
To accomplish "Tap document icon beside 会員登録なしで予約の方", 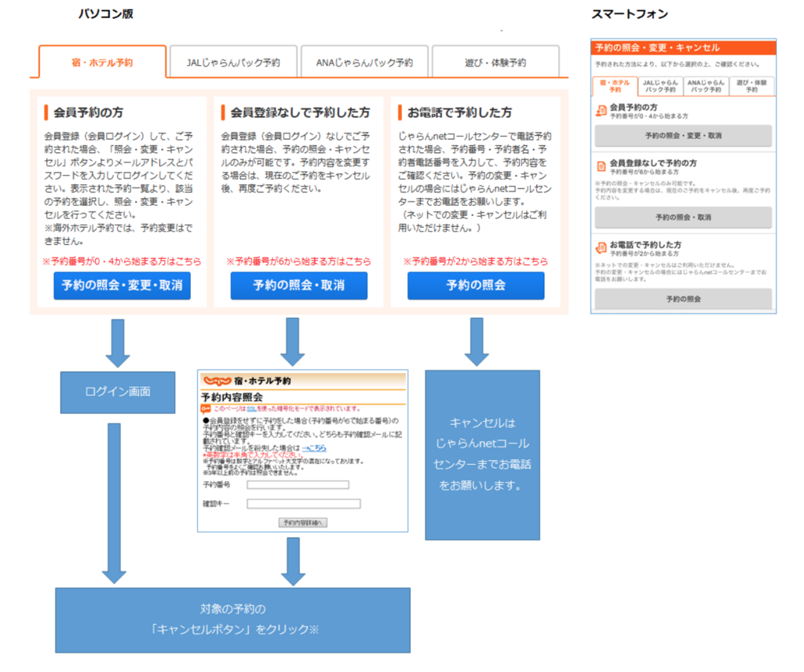I will [601, 166].
